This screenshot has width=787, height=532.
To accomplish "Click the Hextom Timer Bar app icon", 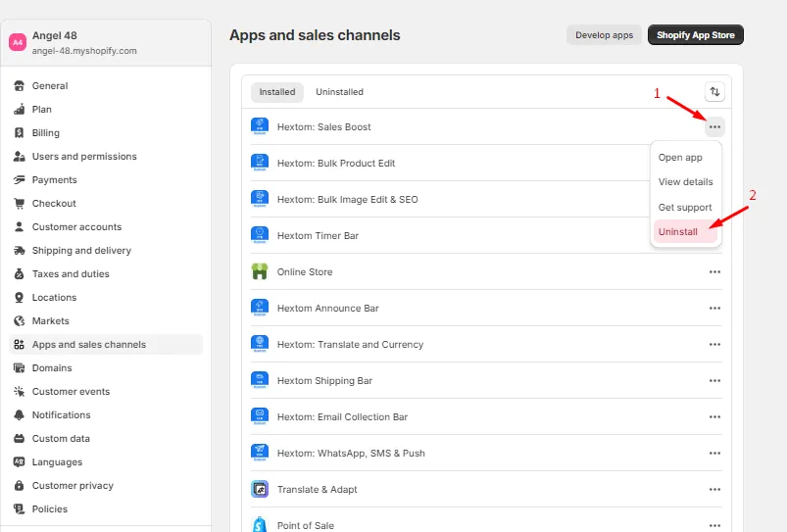I will (260, 235).
